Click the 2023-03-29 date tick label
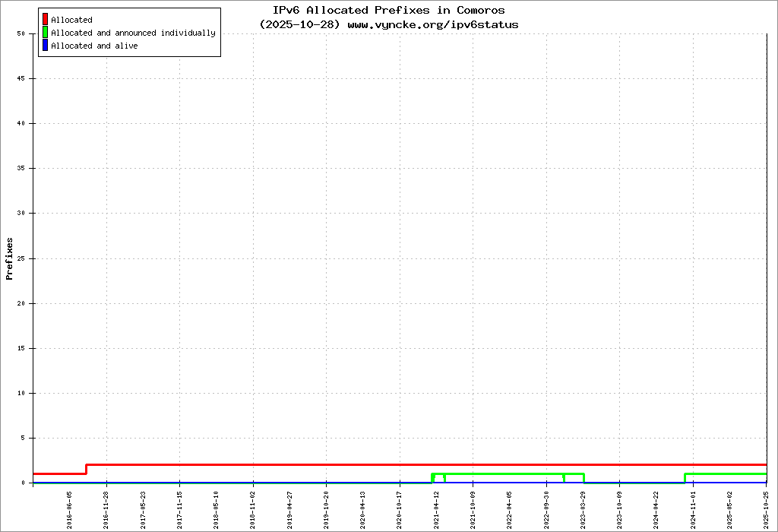 [583, 506]
